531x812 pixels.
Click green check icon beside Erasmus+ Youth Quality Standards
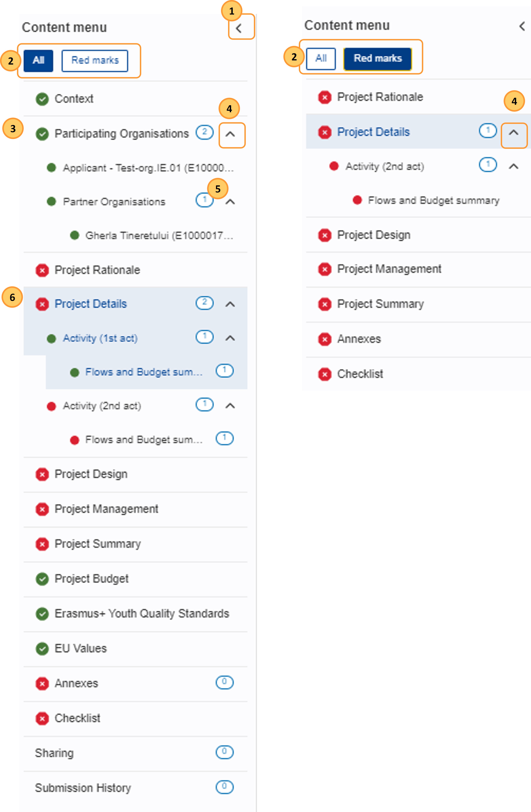[x=42, y=614]
